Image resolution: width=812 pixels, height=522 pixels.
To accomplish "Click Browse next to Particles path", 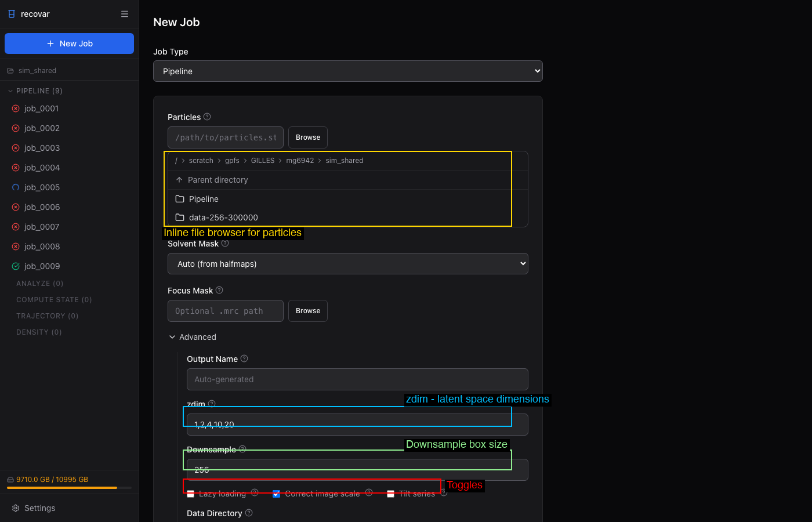I will coord(308,137).
